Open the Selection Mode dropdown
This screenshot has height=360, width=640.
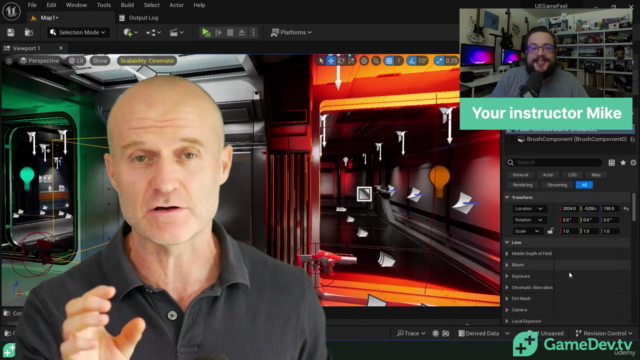78,32
